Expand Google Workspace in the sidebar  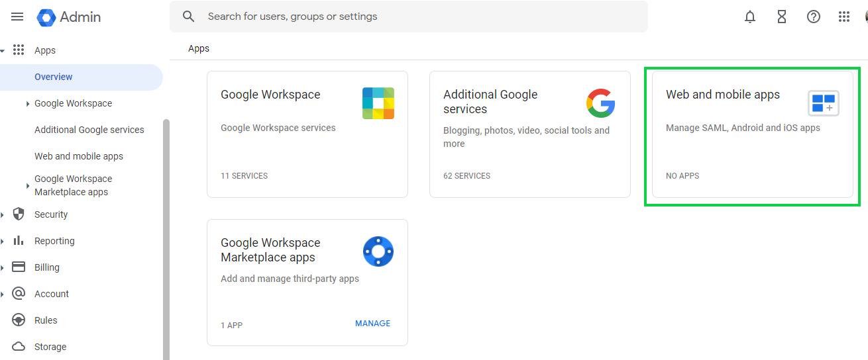pos(28,104)
